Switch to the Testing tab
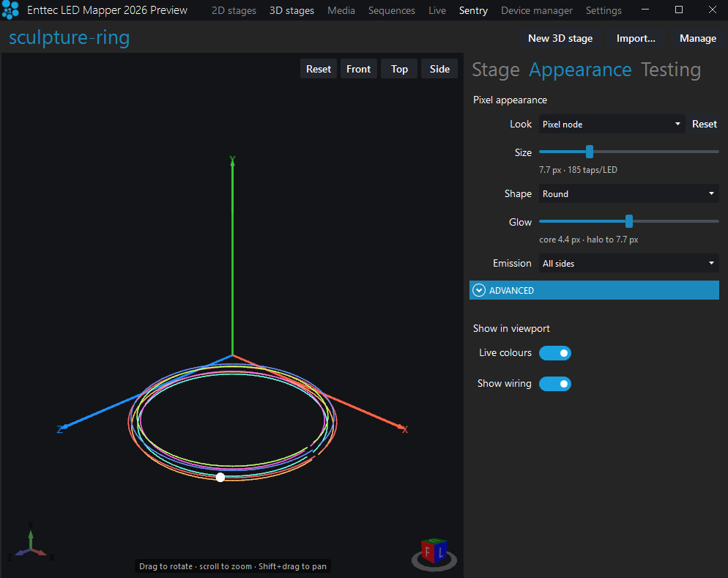This screenshot has height=578, width=728. (x=670, y=70)
